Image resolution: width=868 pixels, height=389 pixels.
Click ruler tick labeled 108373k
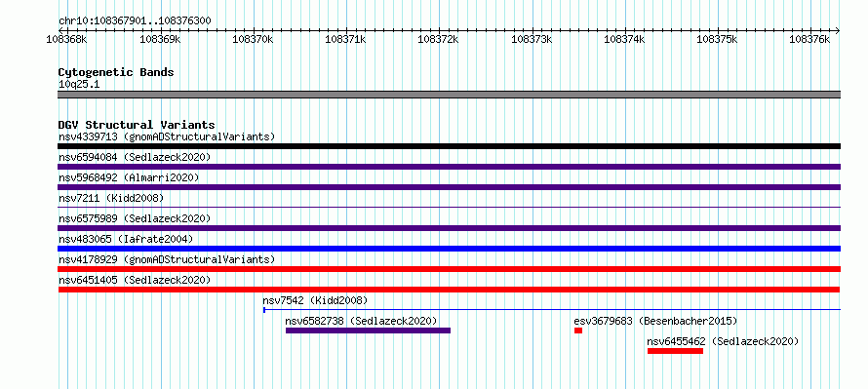point(532,39)
